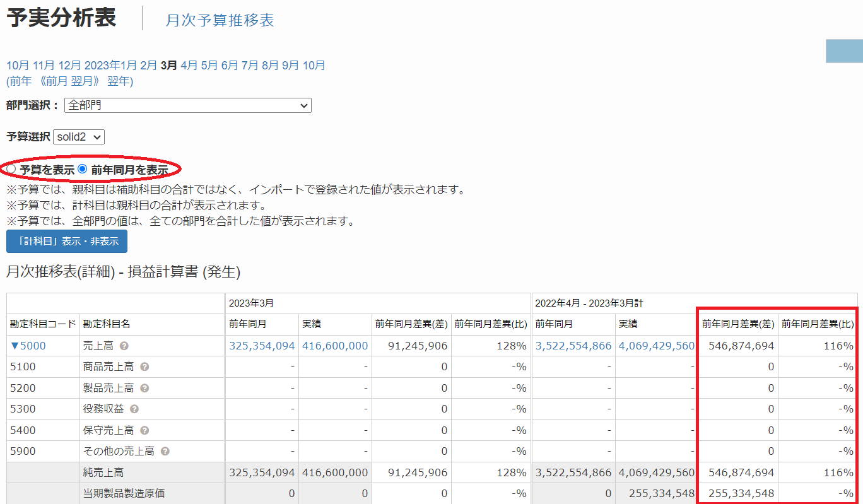Go to 4月 in month navigation
This screenshot has height=504, width=863.
click(x=189, y=65)
